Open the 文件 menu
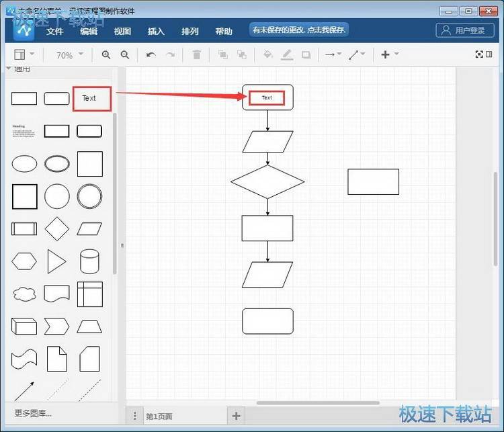The height and width of the screenshot is (432, 504). click(54, 31)
